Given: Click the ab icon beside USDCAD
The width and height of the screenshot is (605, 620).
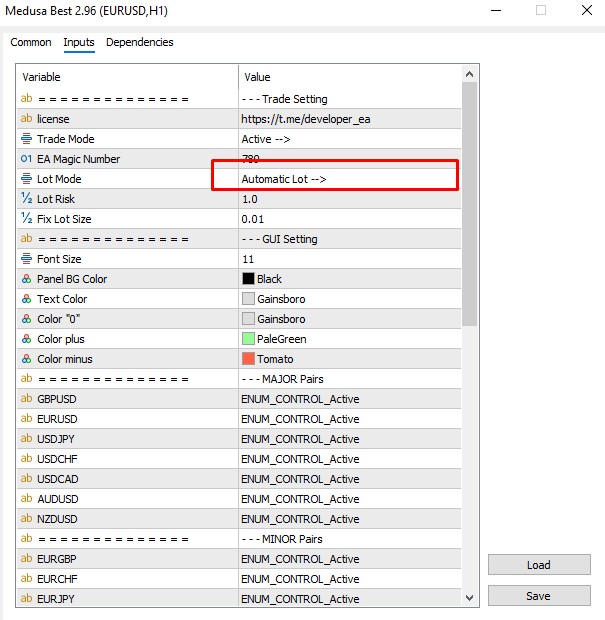Looking at the screenshot, I should pyautogui.click(x=26, y=478).
